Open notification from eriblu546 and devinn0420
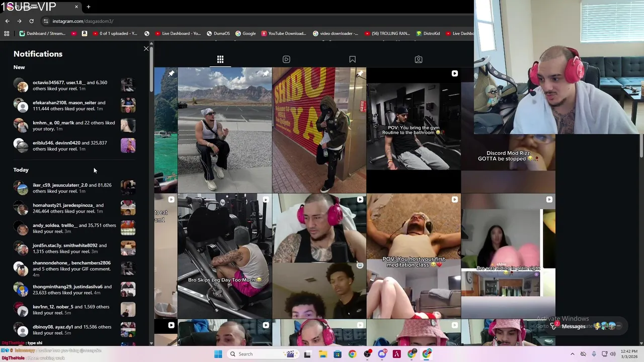 tap(74, 146)
